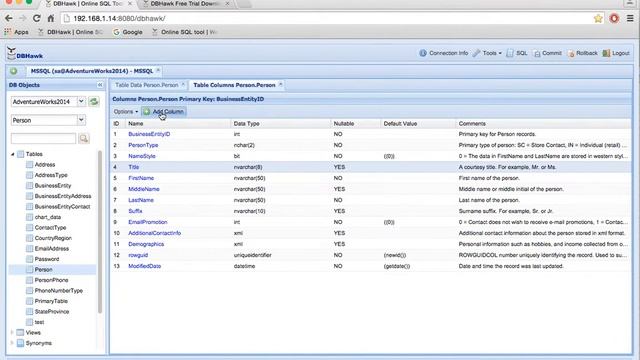640x360 pixels.
Task: Click the browser address bar
Action: pos(327,18)
